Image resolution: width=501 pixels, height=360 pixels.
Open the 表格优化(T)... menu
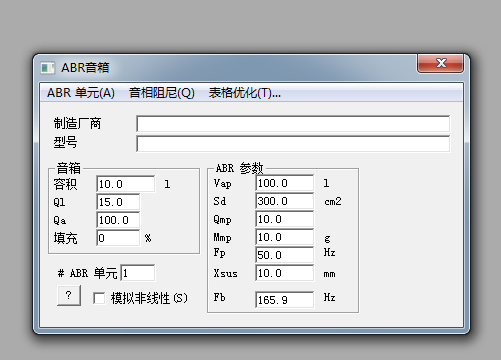coord(244,93)
